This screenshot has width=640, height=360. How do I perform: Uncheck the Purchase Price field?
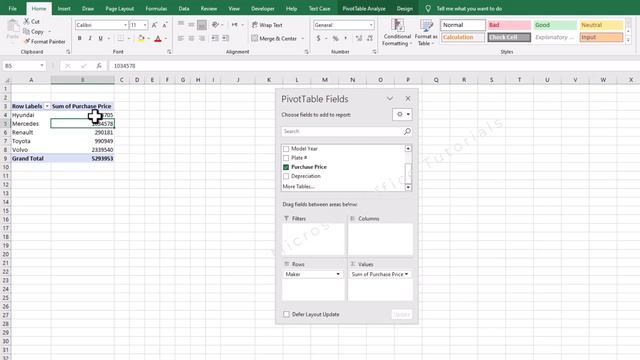click(x=286, y=167)
